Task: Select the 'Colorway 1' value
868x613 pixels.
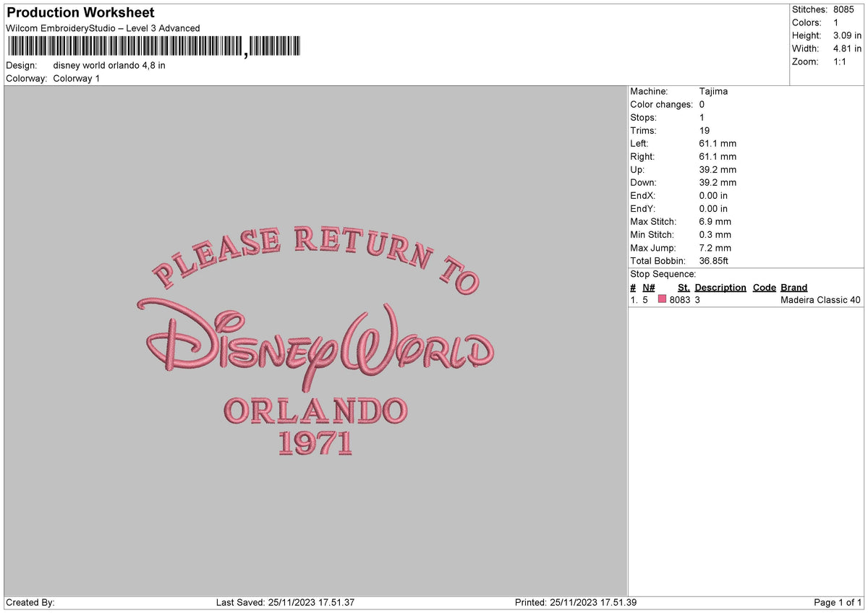Action: pos(77,78)
